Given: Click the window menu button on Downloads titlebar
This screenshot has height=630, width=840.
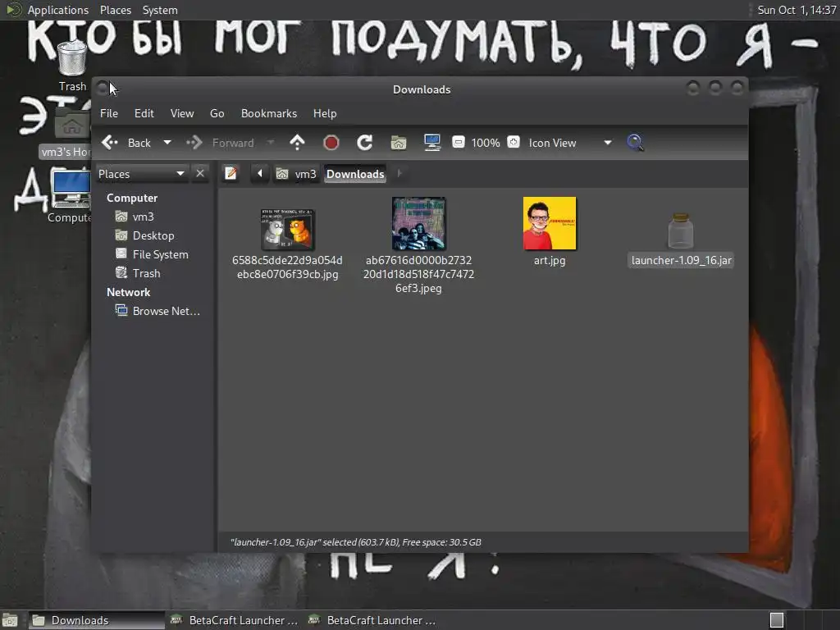Looking at the screenshot, I should (102, 89).
